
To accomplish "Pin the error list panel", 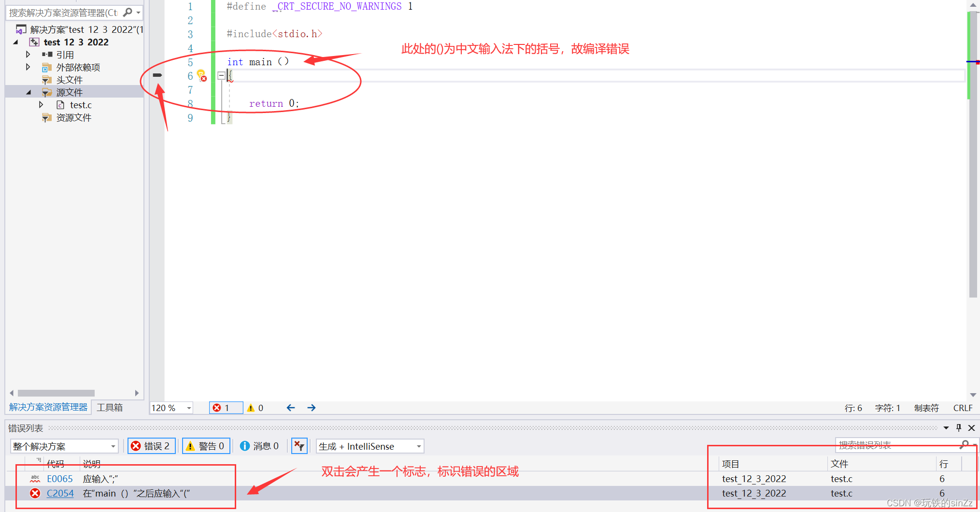I will 959,428.
